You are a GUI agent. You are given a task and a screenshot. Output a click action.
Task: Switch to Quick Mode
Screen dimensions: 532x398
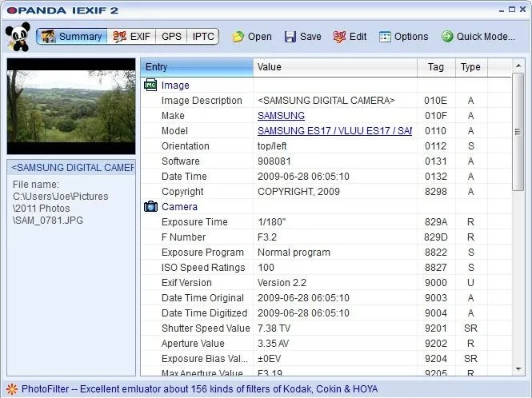pos(478,37)
